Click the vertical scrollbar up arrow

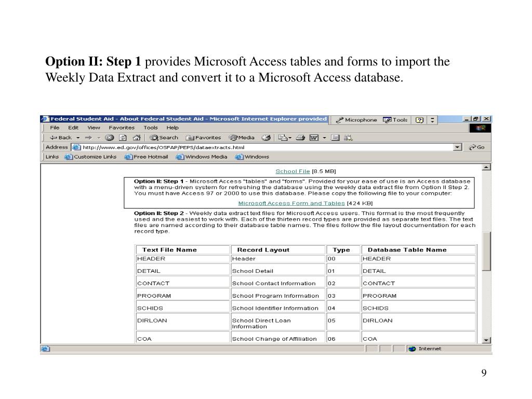coord(486,167)
